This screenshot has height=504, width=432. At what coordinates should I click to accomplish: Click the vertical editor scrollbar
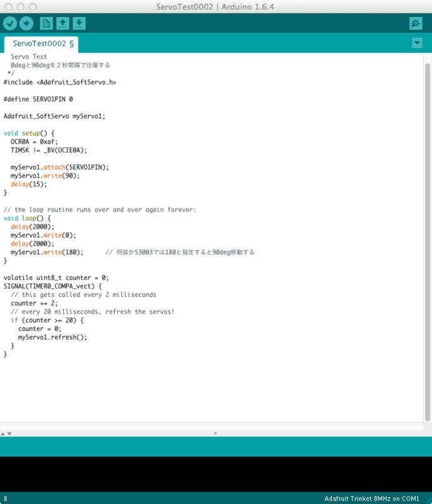(x=428, y=242)
